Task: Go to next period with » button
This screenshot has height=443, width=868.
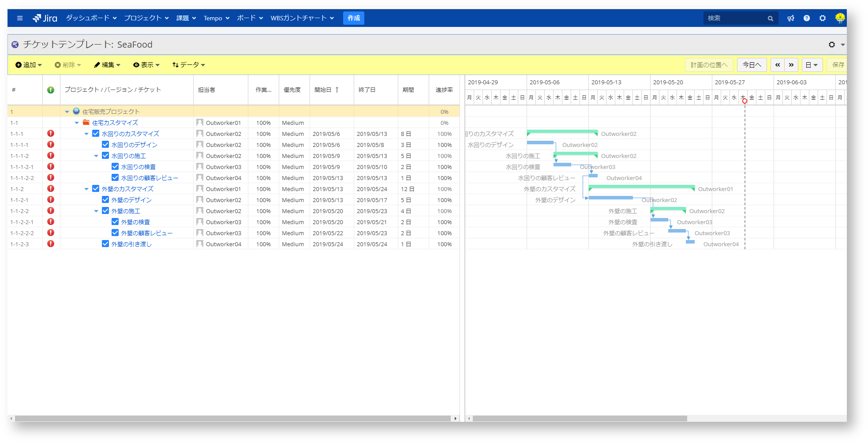Action: (791, 65)
